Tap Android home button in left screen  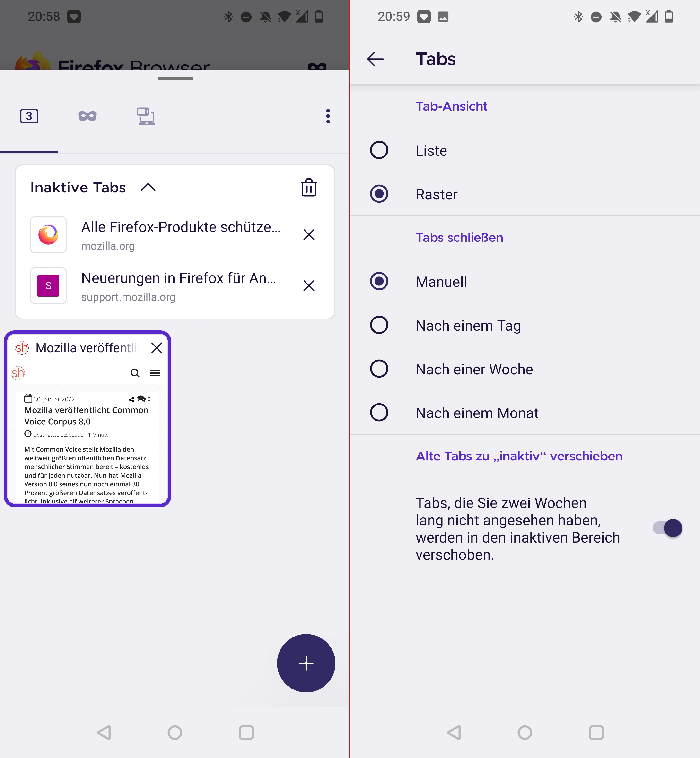(175, 733)
